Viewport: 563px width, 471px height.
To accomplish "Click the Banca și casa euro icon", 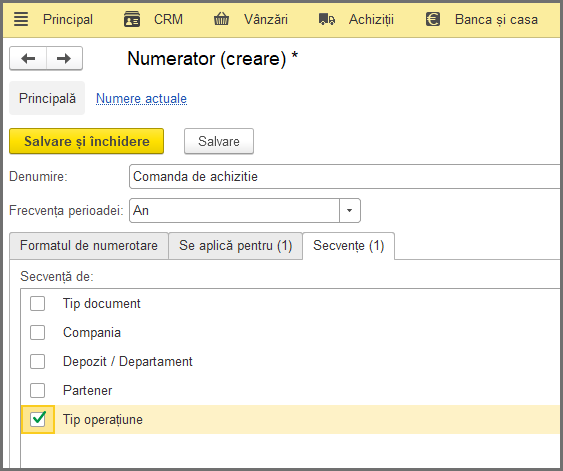I will [433, 19].
